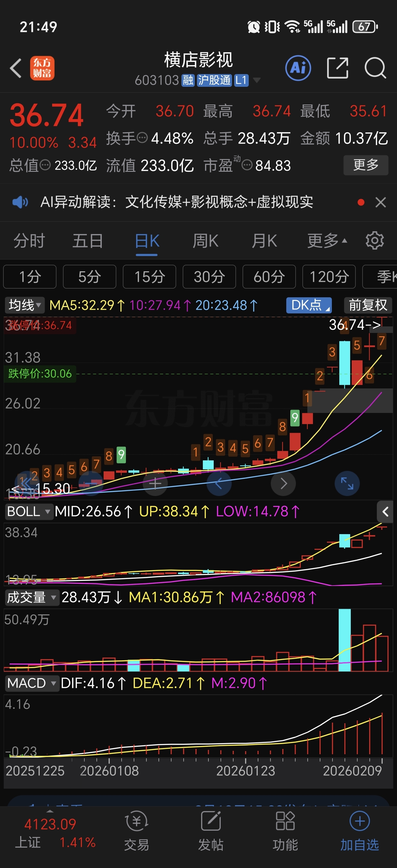397x868 pixels.
Task: Move chart right with arrow button
Action: [x=283, y=484]
